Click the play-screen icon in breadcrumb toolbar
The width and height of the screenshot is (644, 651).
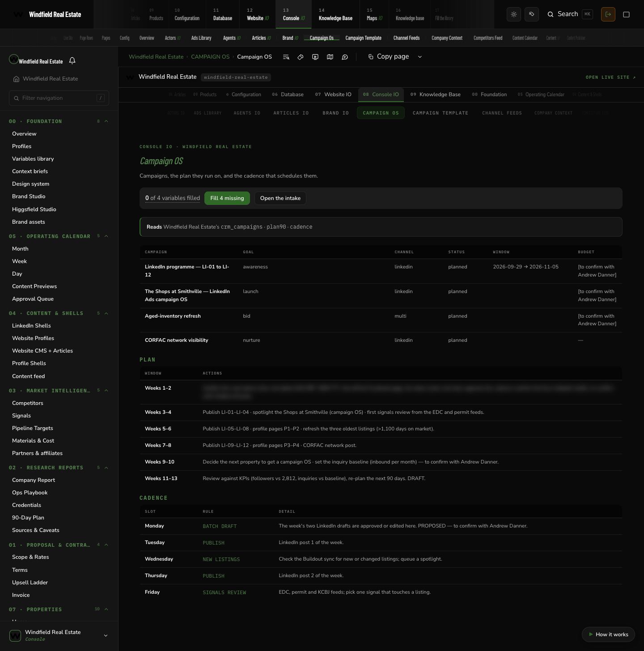[x=315, y=57]
